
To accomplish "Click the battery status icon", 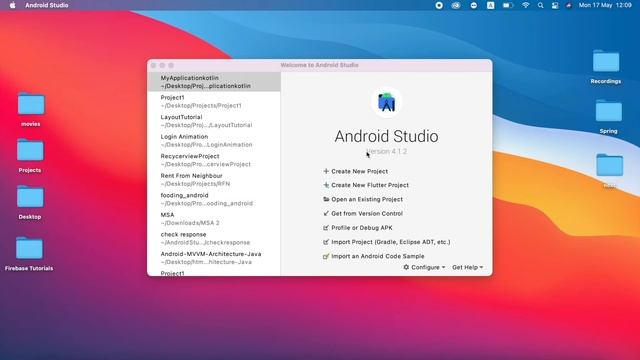I will pyautogui.click(x=508, y=5).
